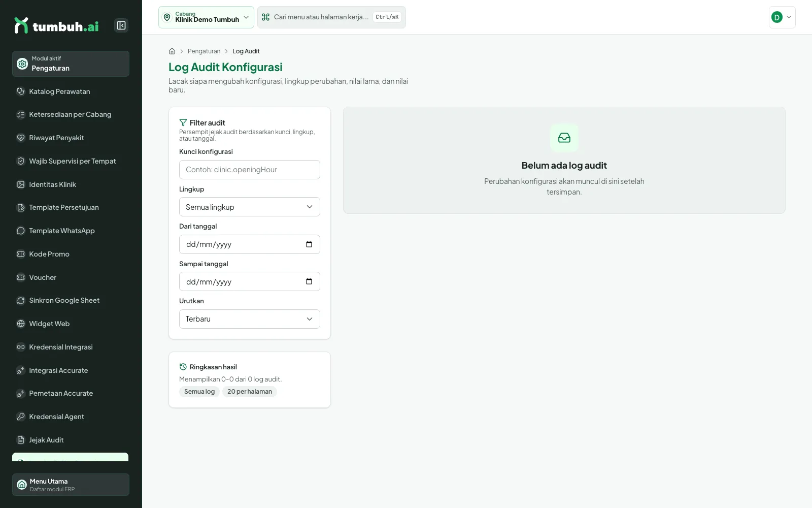Click the Kode Promo ticket icon
This screenshot has width=812, height=508.
coord(21,254)
